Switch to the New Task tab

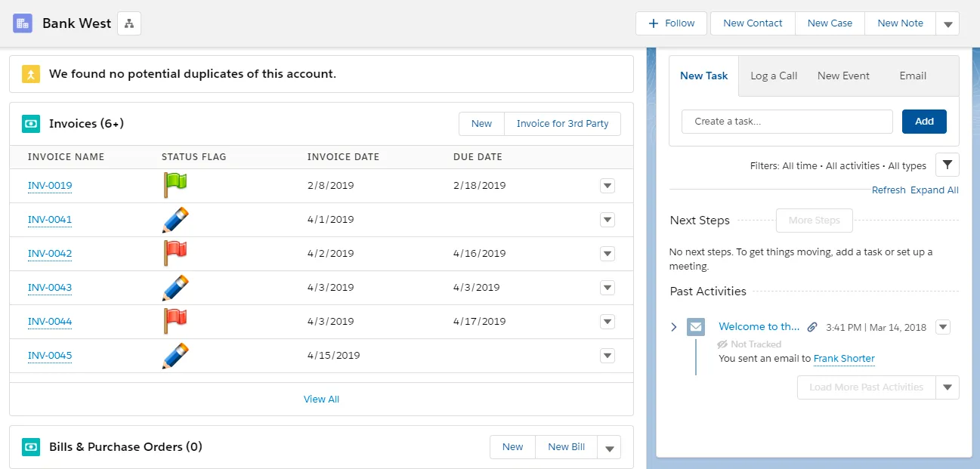pyautogui.click(x=704, y=76)
